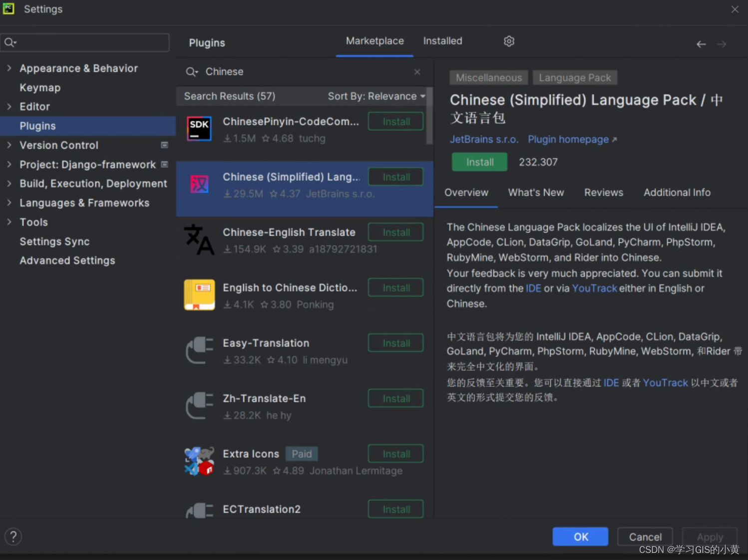Viewport: 748px width, 560px height.
Task: Open the Reviews tab
Action: click(x=604, y=193)
